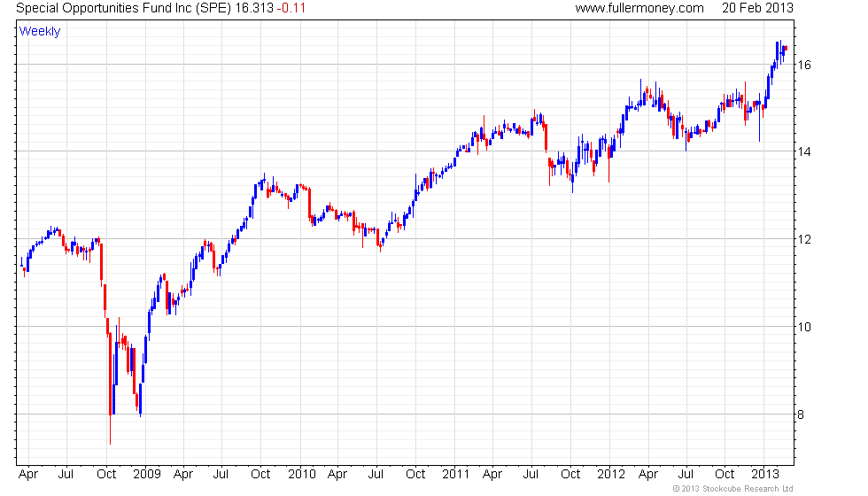Select the 2011 year marker on time axis

(x=454, y=474)
